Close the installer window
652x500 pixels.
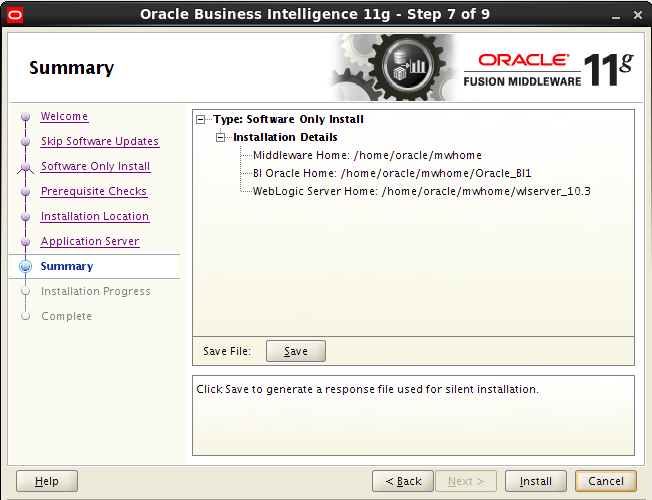point(637,15)
